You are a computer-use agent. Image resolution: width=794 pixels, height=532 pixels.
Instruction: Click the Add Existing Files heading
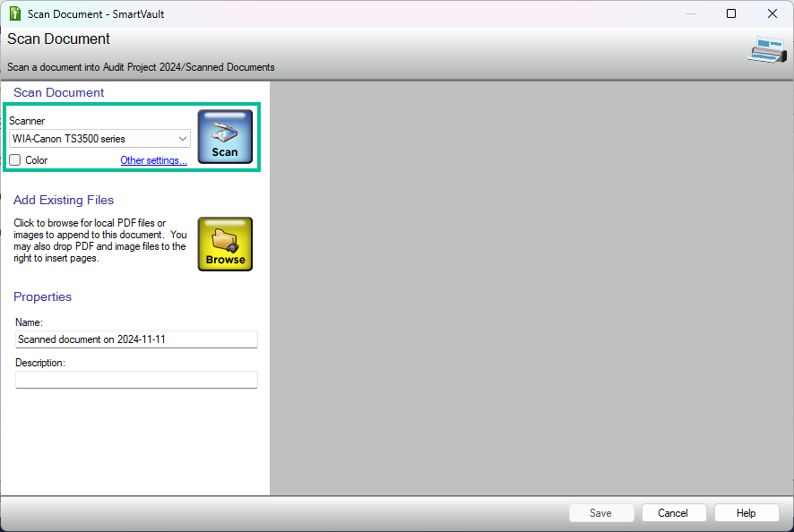[64, 200]
